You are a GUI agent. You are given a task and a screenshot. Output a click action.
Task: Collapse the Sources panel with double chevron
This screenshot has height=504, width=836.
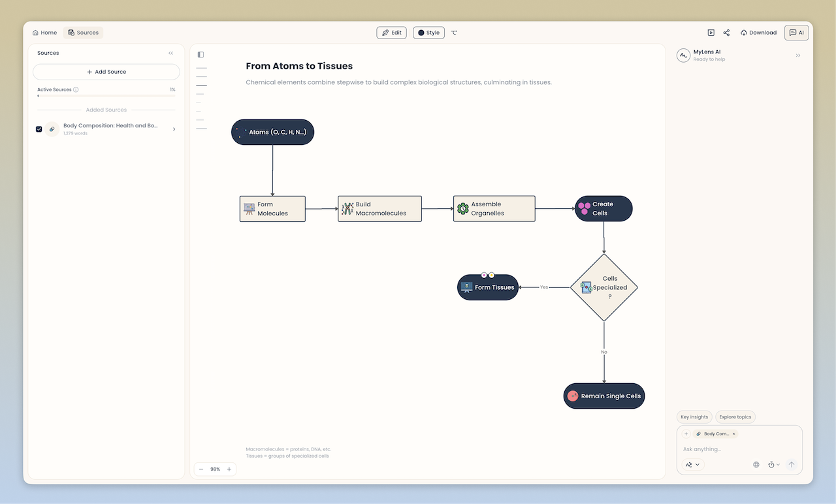coord(170,53)
